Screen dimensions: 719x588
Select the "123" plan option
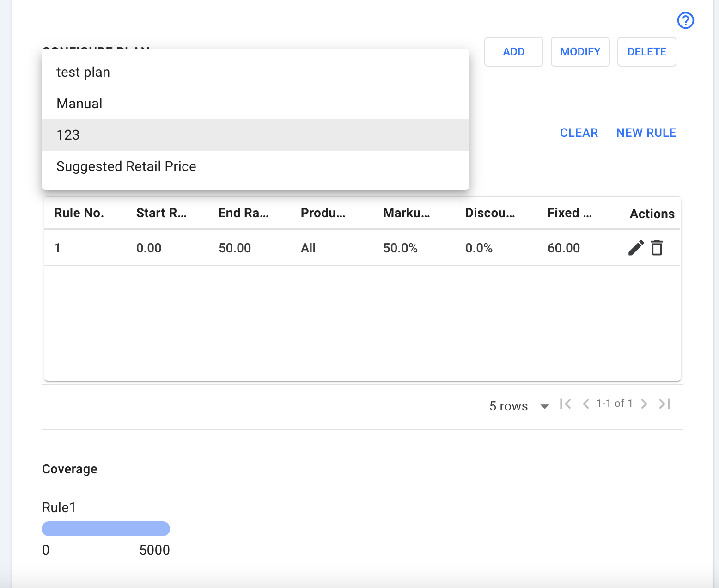pos(68,135)
